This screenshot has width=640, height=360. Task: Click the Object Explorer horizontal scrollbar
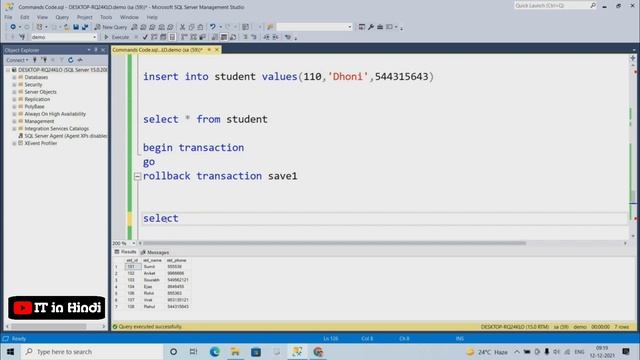click(x=49, y=327)
